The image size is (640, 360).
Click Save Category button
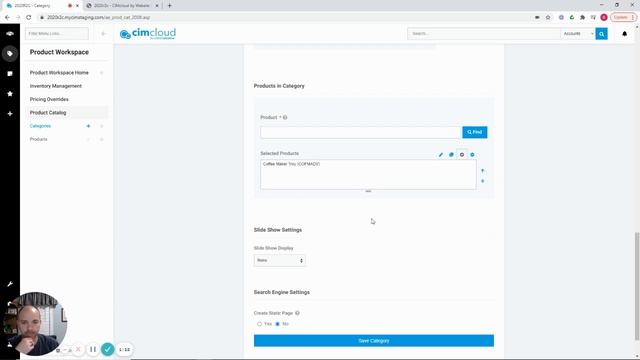click(x=373, y=341)
